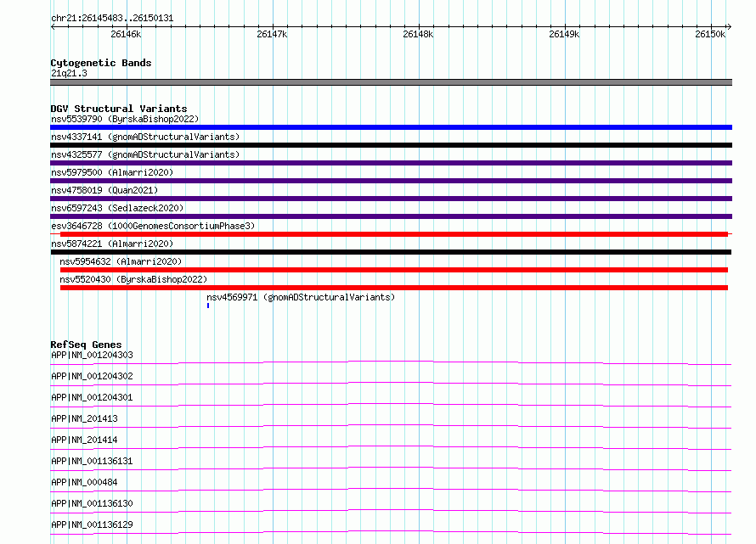Click the chr21:26145483..26150131 coordinate label
This screenshot has width=756, height=544.
112,18
